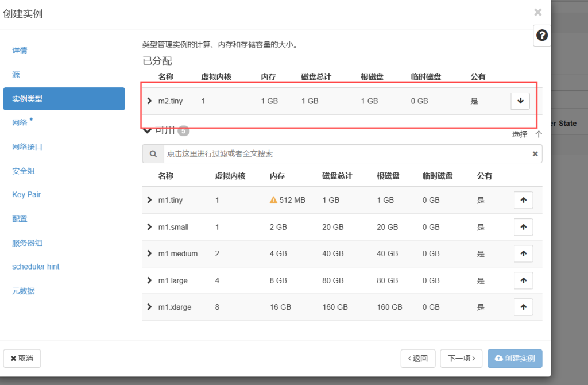The height and width of the screenshot is (385, 588).
Task: Allocate m1.medium flavor using up arrow
Action: click(x=523, y=253)
